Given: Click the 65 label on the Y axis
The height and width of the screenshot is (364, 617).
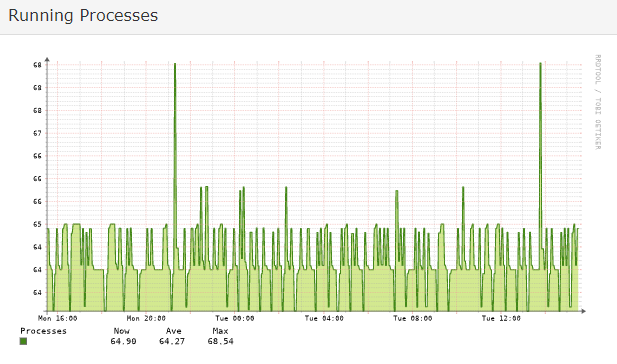Looking at the screenshot, I should 37,224.
